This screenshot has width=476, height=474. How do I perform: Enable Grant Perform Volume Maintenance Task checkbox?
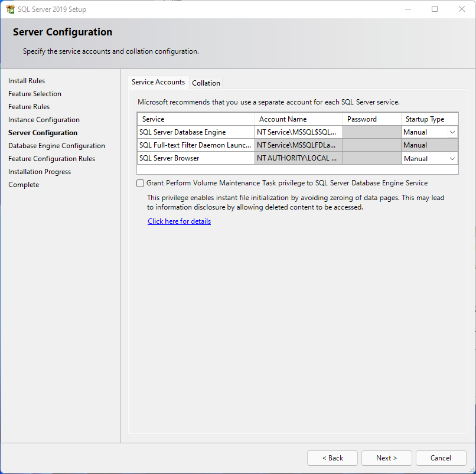tap(140, 184)
